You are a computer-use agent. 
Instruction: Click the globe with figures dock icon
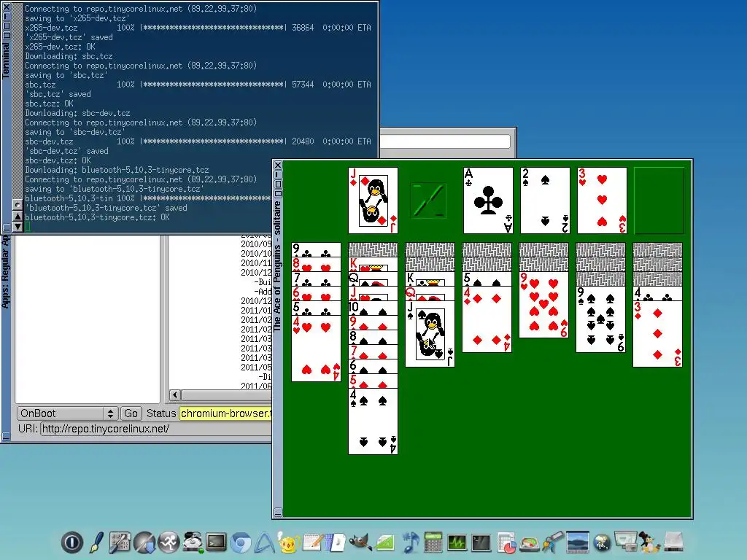click(602, 542)
